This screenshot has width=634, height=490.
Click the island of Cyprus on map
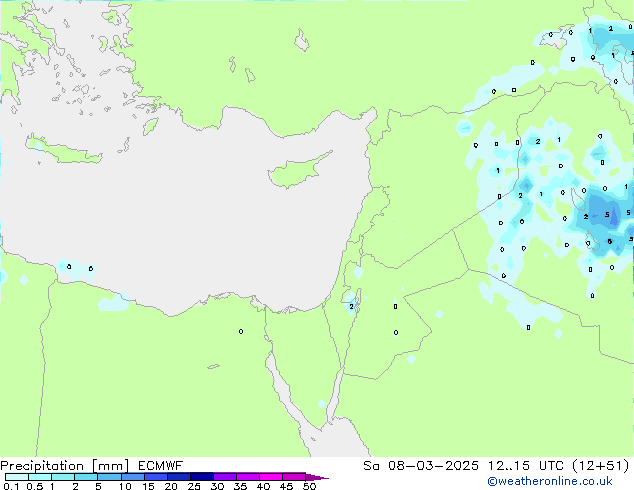297,171
